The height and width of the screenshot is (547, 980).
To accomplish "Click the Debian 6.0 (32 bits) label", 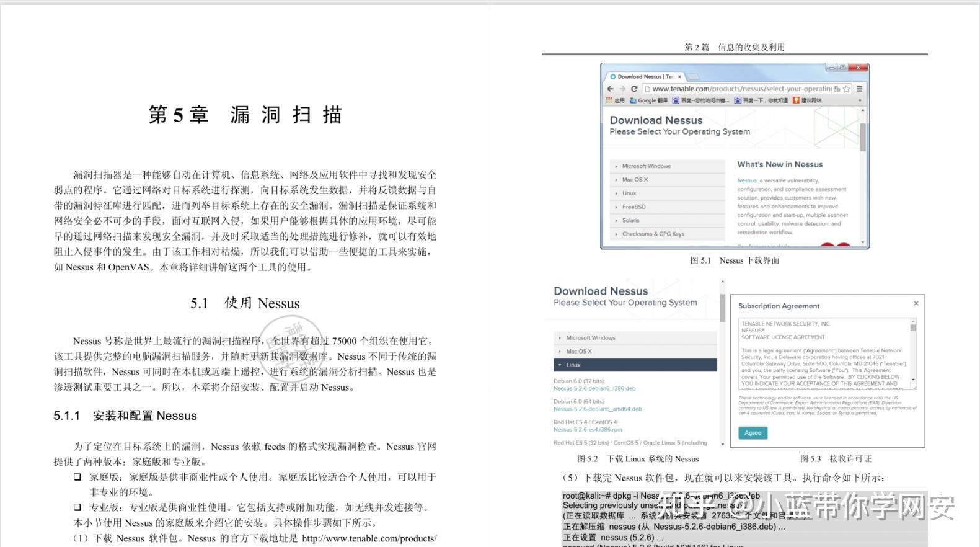I will (579, 381).
